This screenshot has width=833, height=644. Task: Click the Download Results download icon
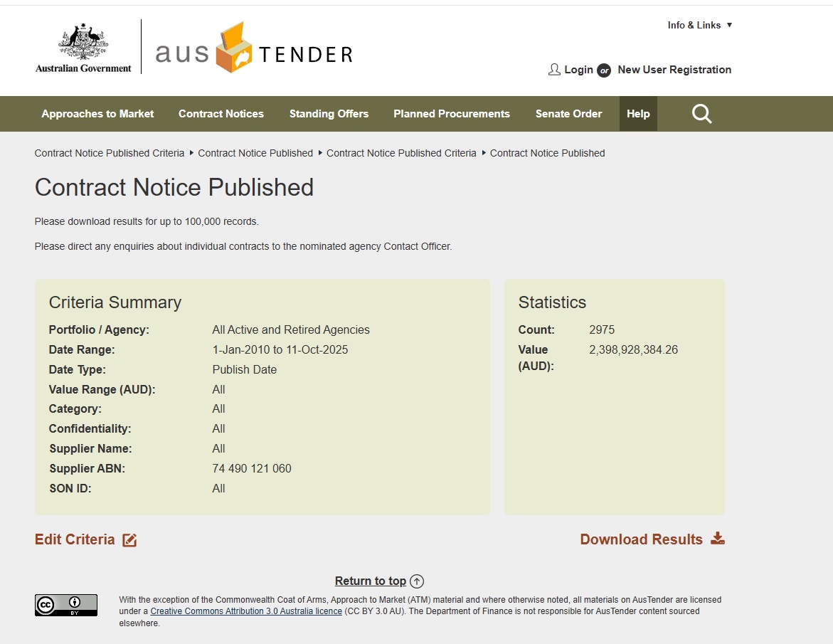718,539
